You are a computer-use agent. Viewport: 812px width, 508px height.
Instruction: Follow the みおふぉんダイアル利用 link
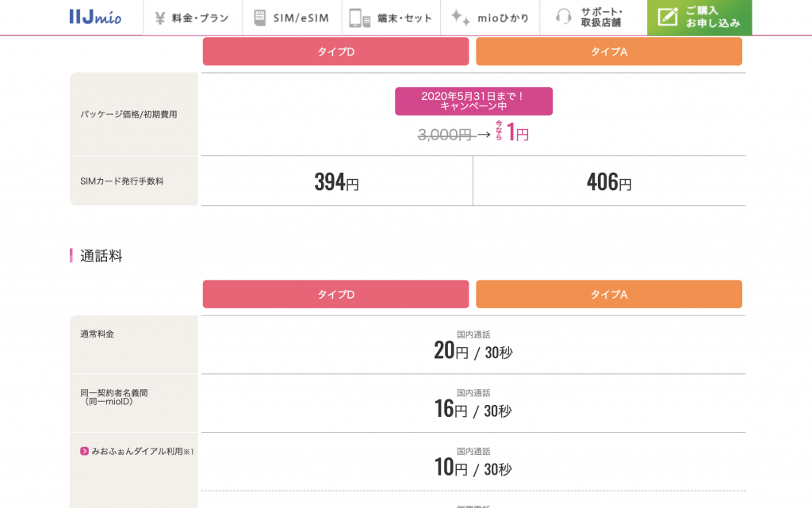tap(137, 451)
